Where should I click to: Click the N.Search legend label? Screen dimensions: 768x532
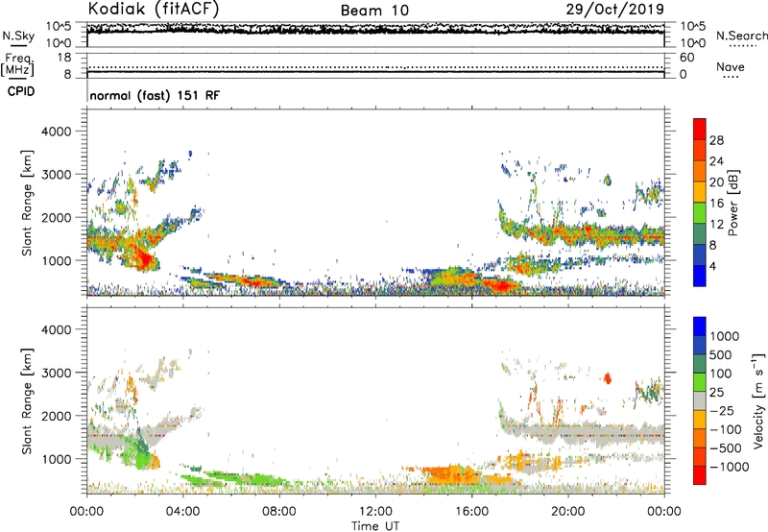click(741, 36)
